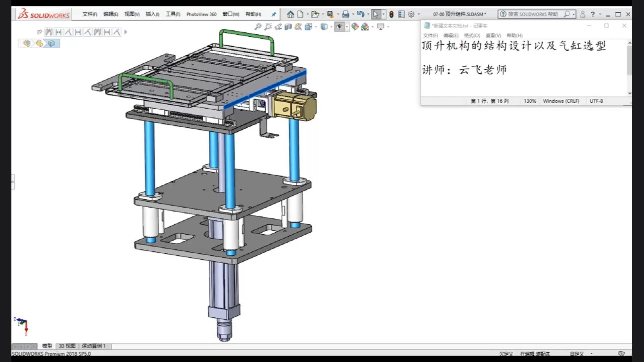Expand the Options gear dropdown arrow
The height and width of the screenshot is (362, 644).
419,14
